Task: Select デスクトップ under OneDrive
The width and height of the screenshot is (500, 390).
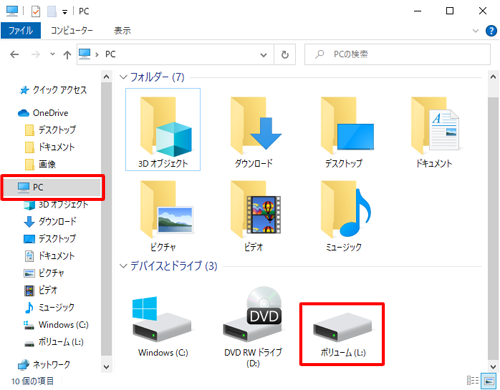Action: [x=51, y=130]
